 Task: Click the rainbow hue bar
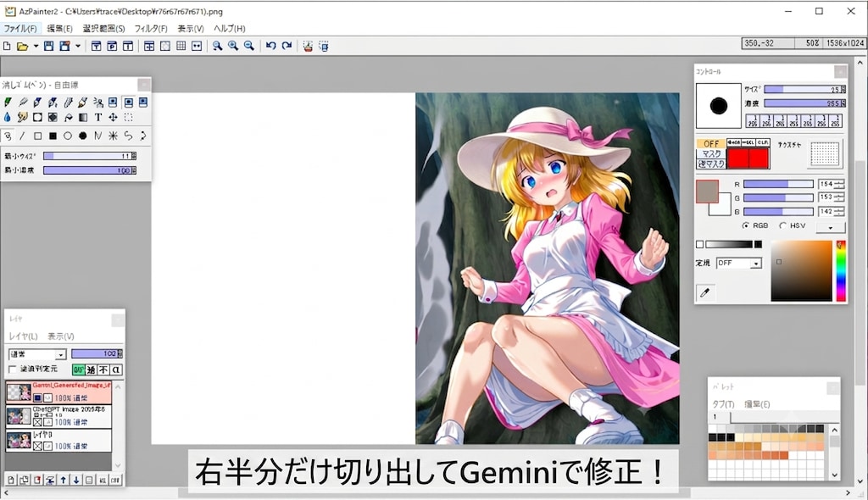(841, 271)
